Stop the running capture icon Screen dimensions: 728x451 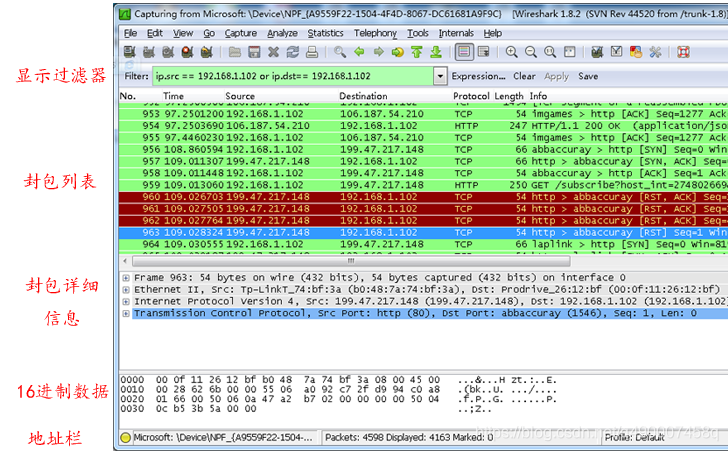(187, 52)
